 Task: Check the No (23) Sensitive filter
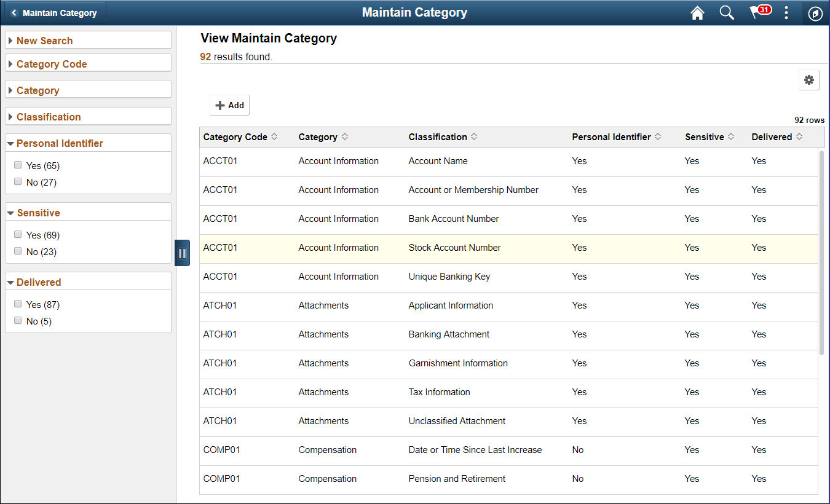pos(18,250)
